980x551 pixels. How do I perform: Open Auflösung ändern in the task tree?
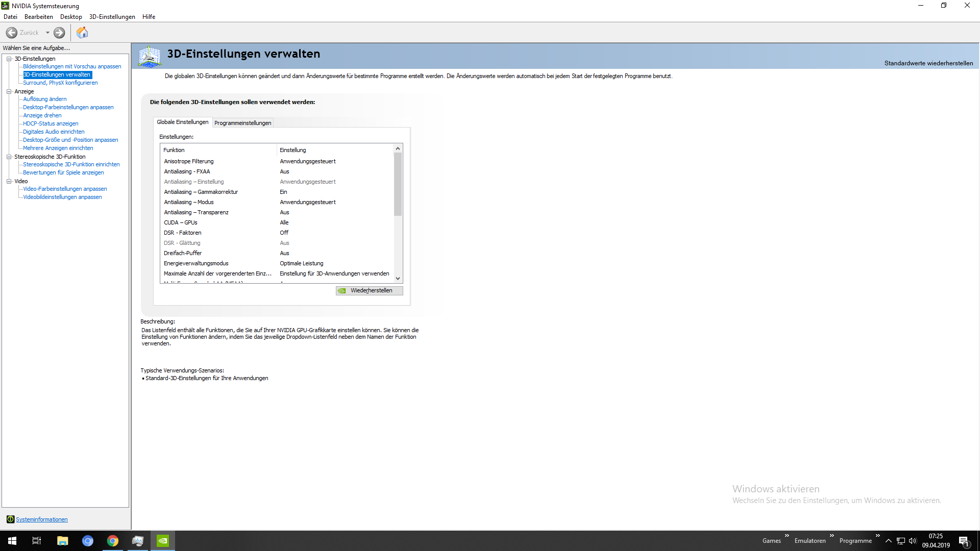[44, 99]
